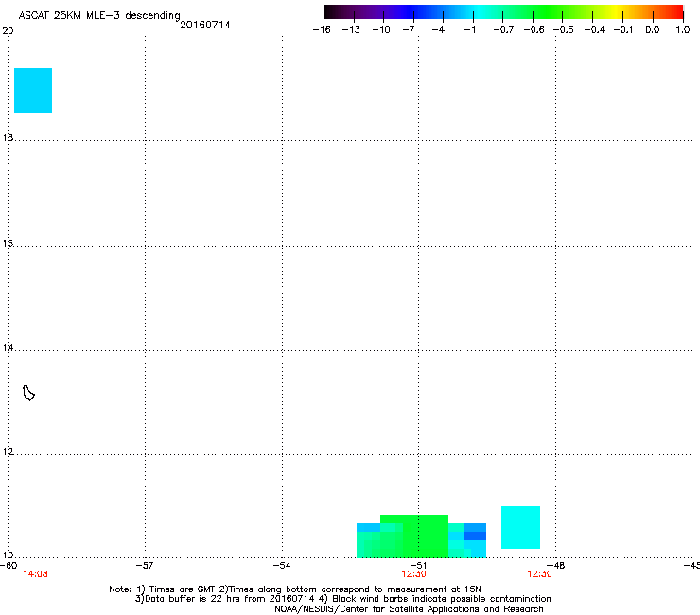Image resolution: width=700 pixels, height=615 pixels.
Task: Click the -0.4 colorbar label
Action: [x=595, y=30]
